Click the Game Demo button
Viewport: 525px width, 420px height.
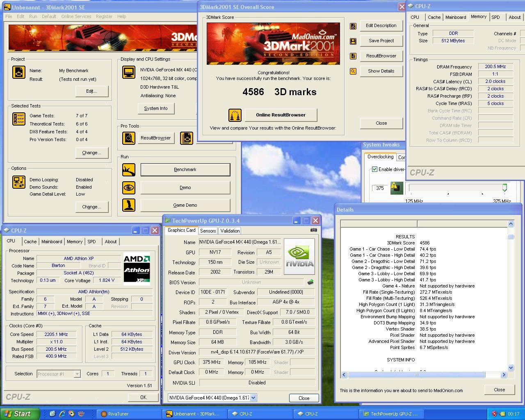(x=185, y=205)
